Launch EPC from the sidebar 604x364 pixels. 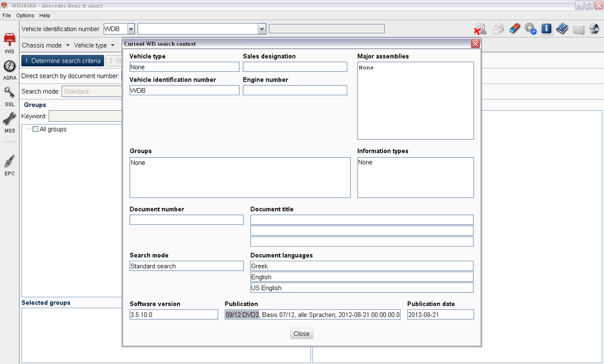click(9, 165)
